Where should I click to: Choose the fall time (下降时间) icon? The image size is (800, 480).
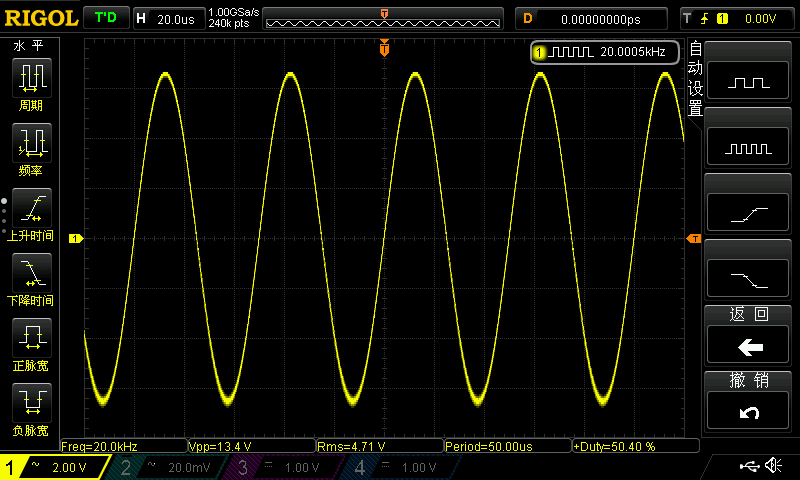coord(32,273)
